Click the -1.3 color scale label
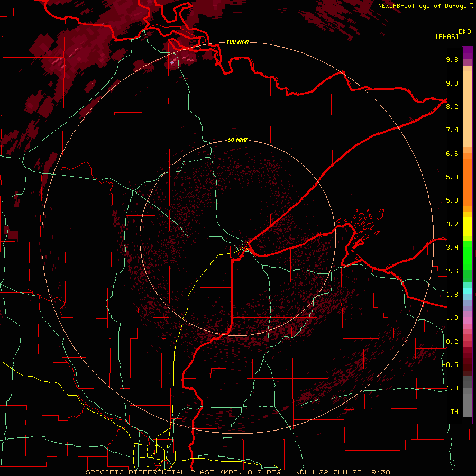This screenshot has height=476, width=476. [451, 388]
